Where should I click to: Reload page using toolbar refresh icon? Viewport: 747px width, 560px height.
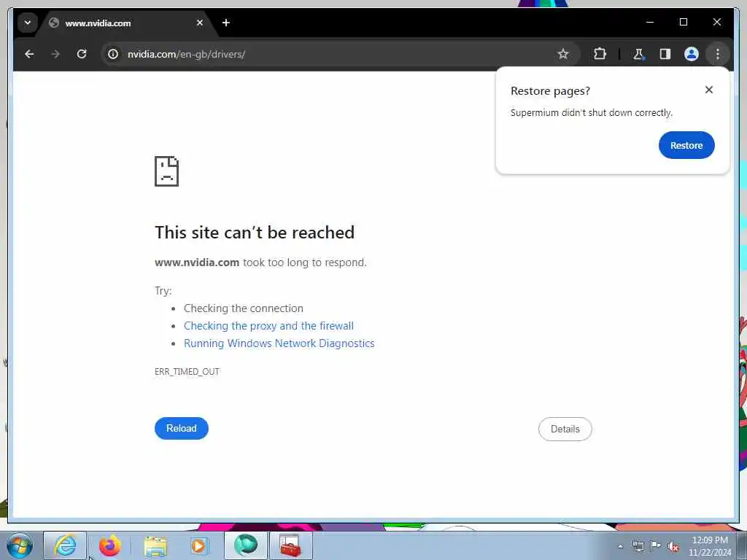(82, 54)
